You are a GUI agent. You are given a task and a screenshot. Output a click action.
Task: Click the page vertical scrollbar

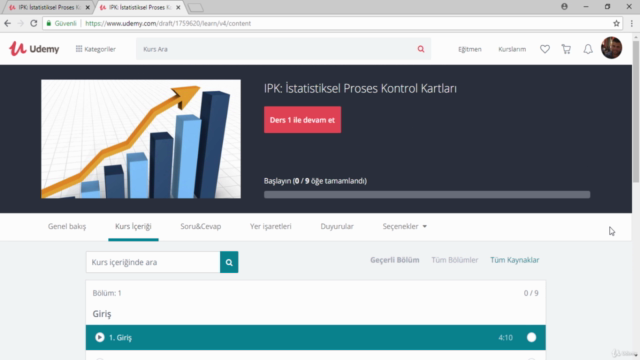[636, 110]
